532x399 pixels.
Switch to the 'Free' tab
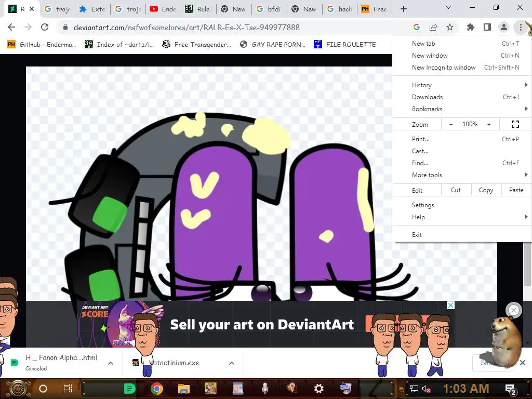(375, 9)
